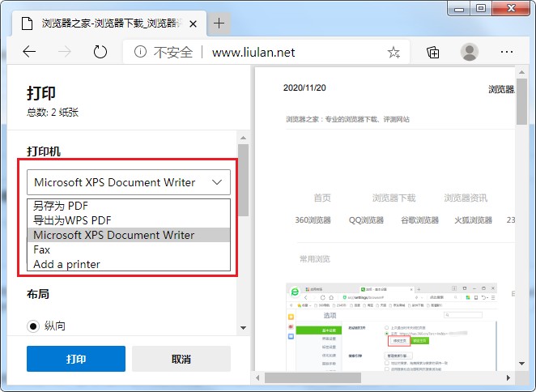
Task: Open the site info icon beside 不安全
Action: click(x=141, y=52)
